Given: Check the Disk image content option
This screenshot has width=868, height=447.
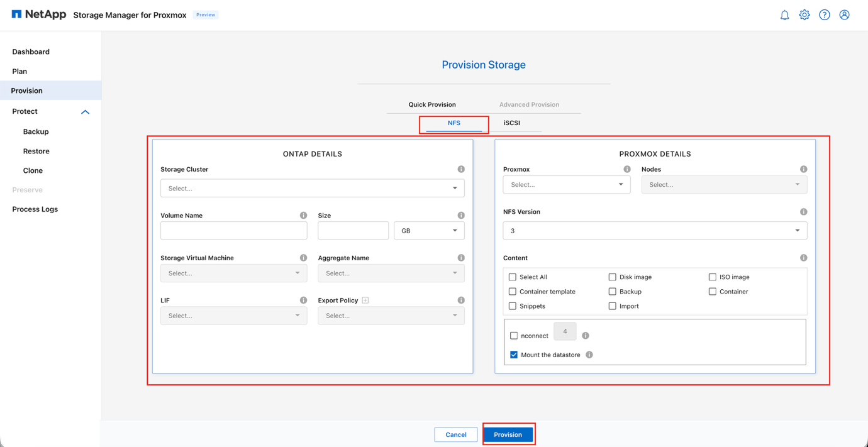Looking at the screenshot, I should coord(612,277).
